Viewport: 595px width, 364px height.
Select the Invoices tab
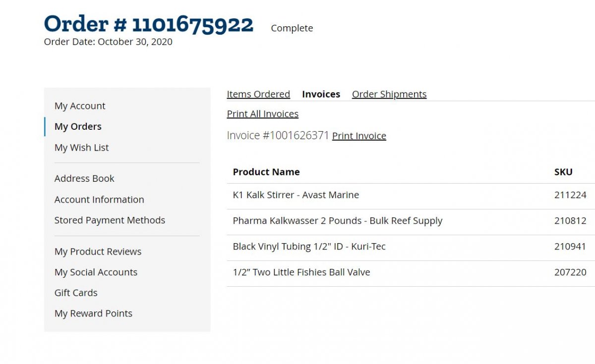(x=321, y=94)
